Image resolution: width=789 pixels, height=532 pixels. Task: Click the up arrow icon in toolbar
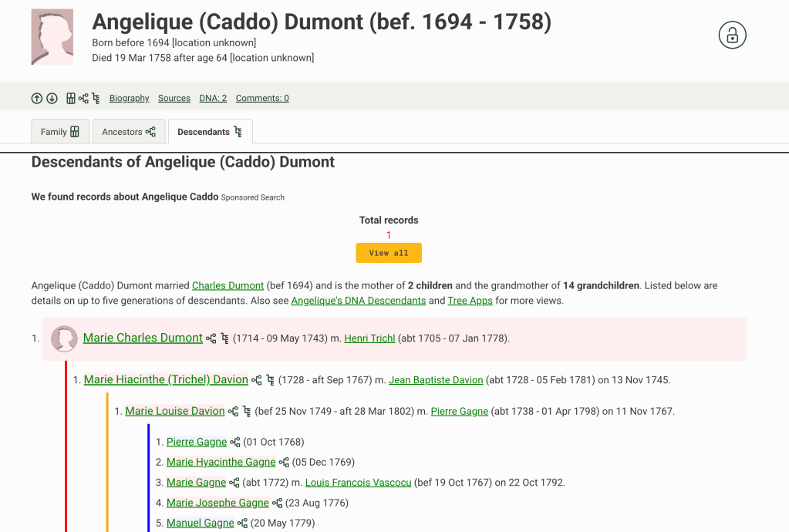pyautogui.click(x=37, y=98)
